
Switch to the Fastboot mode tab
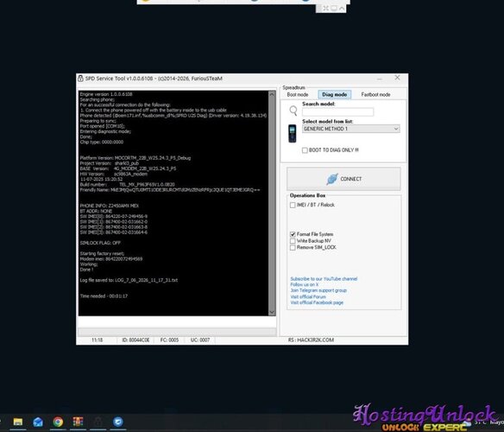375,95
